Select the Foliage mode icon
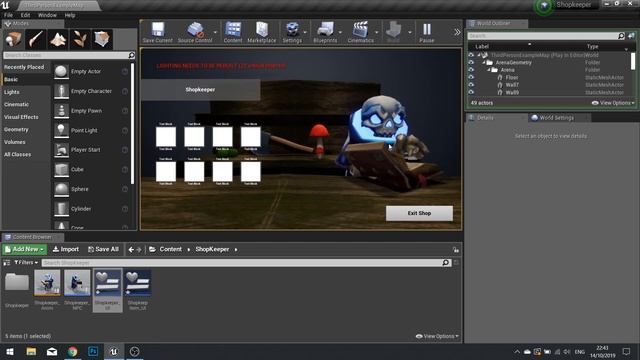This screenshot has width=640, height=360. click(80, 39)
